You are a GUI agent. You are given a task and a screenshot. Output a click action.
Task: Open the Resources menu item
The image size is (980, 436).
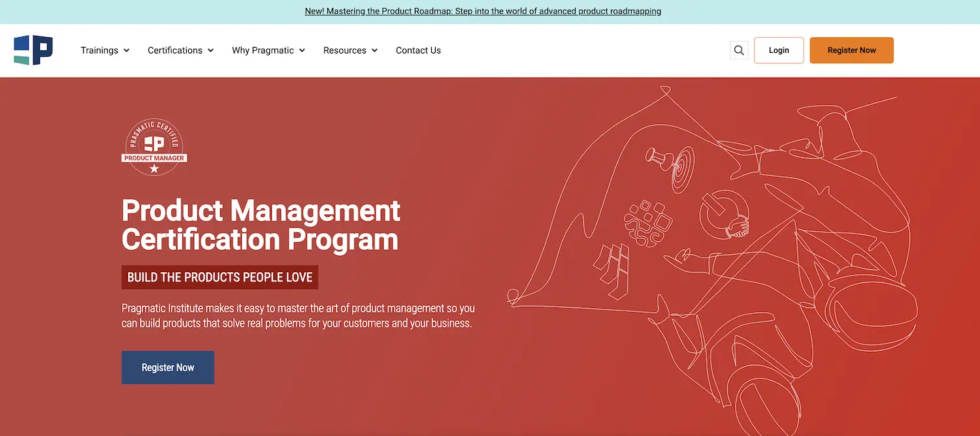click(x=345, y=50)
